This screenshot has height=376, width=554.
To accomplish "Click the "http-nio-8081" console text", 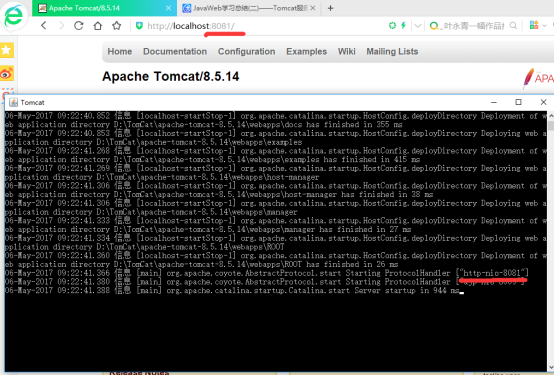I will (492, 273).
